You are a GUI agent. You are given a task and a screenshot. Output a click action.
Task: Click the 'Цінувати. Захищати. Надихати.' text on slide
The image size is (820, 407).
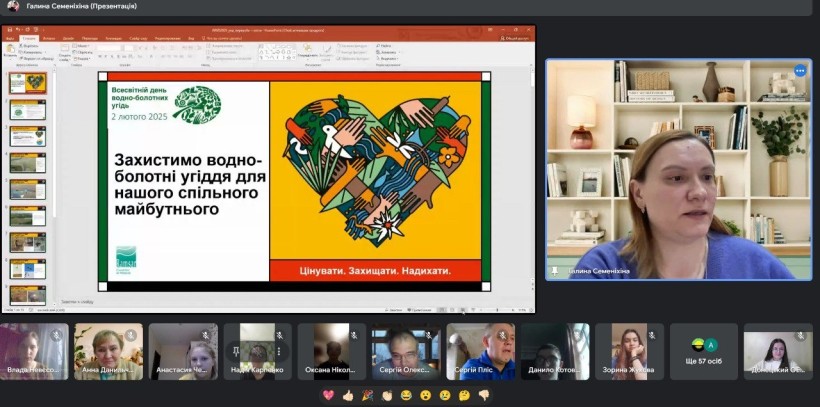click(x=375, y=271)
